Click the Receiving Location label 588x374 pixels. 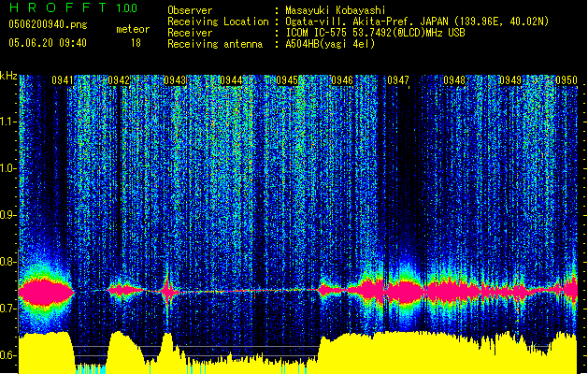pos(218,22)
